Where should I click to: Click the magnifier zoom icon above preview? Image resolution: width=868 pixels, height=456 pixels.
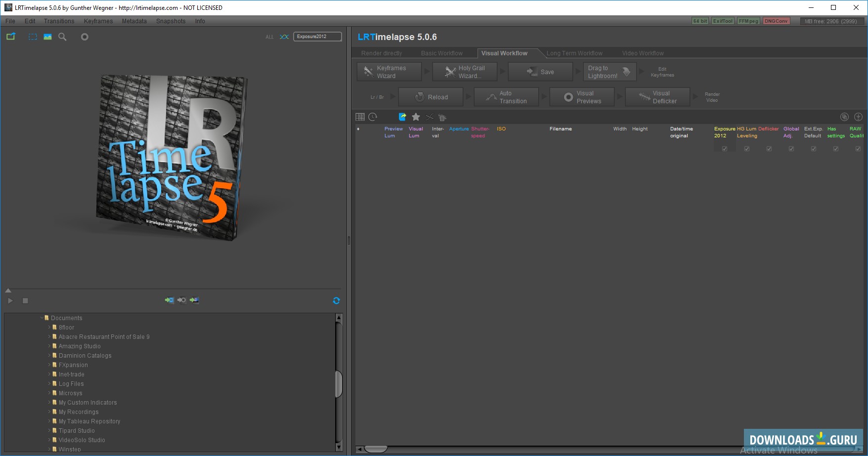[x=62, y=37]
